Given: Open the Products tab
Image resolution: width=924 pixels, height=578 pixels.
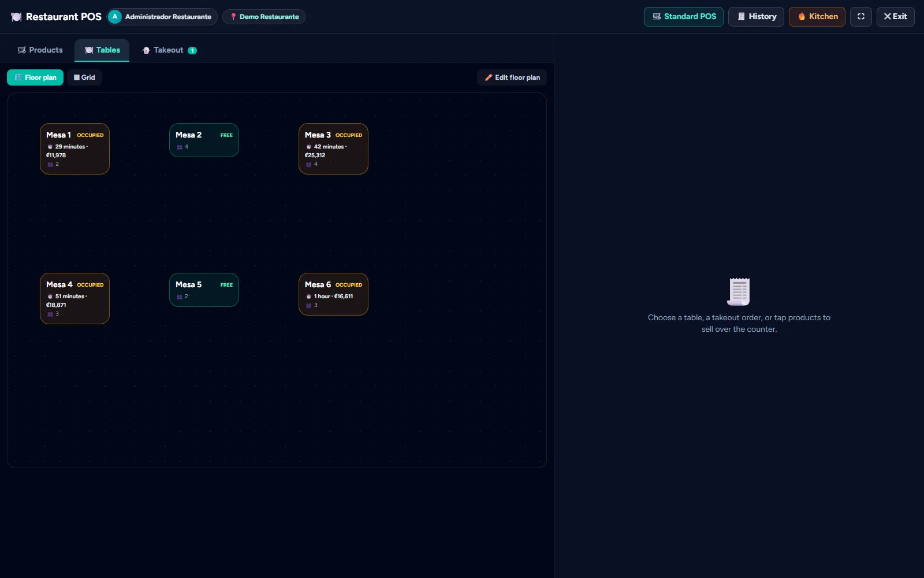Looking at the screenshot, I should coord(40,50).
